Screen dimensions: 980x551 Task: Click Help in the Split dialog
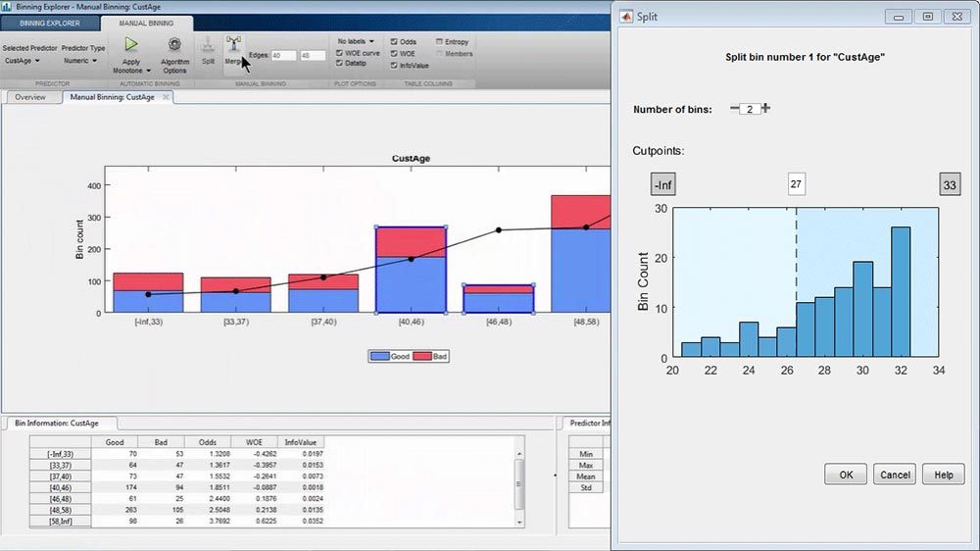coord(943,475)
